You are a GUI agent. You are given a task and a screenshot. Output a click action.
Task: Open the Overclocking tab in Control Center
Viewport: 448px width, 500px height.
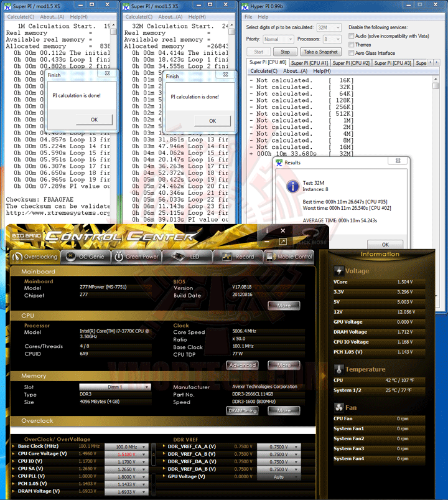[35, 257]
